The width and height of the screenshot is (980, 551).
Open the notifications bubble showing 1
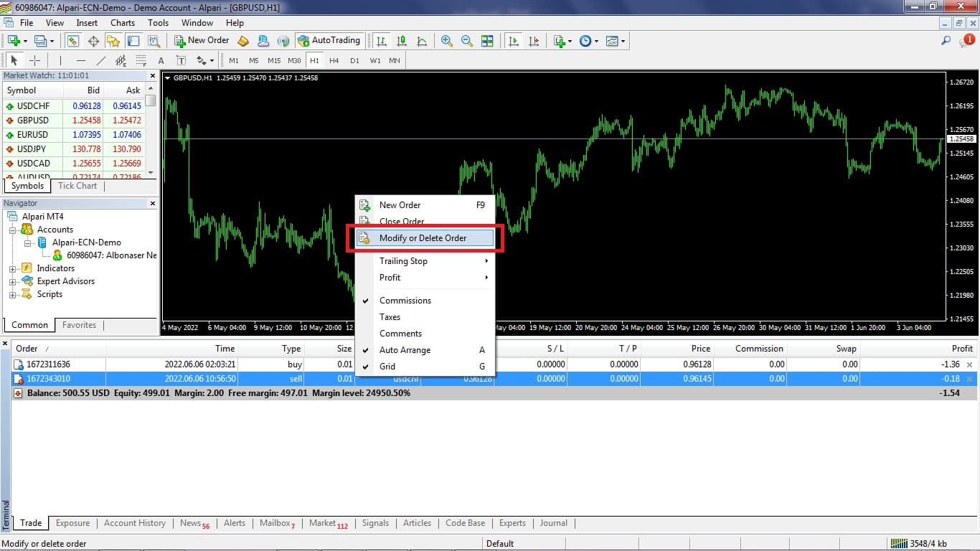966,41
